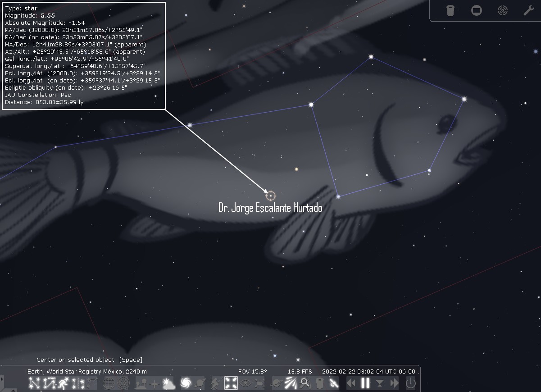Image resolution: width=541 pixels, height=392 pixels.
Task: Toggle satellite hints icon
Action: pos(334,383)
